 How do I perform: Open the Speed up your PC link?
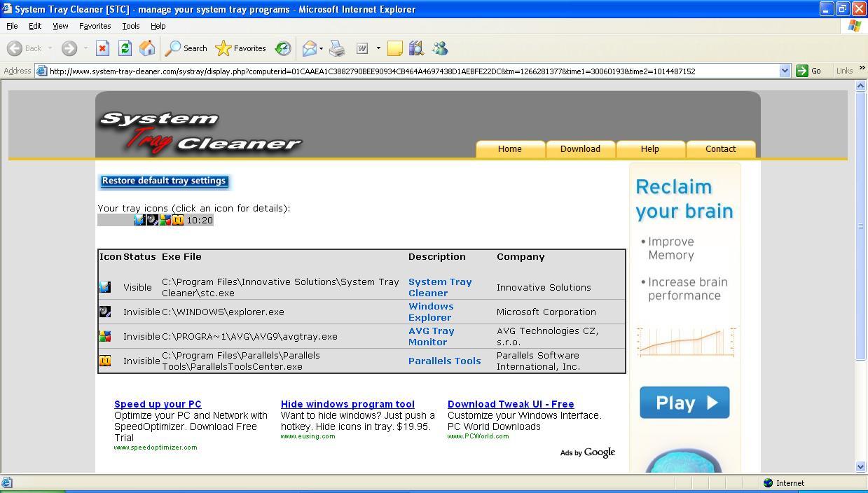pyautogui.click(x=158, y=404)
